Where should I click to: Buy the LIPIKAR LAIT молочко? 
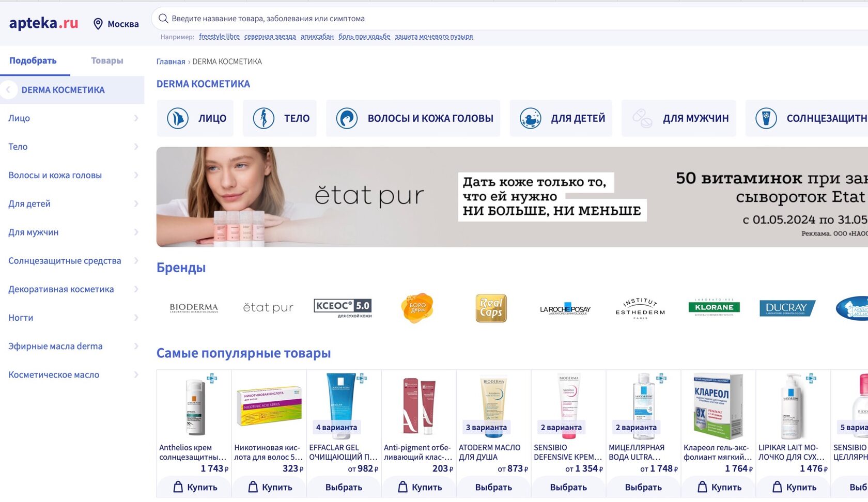tap(793, 487)
